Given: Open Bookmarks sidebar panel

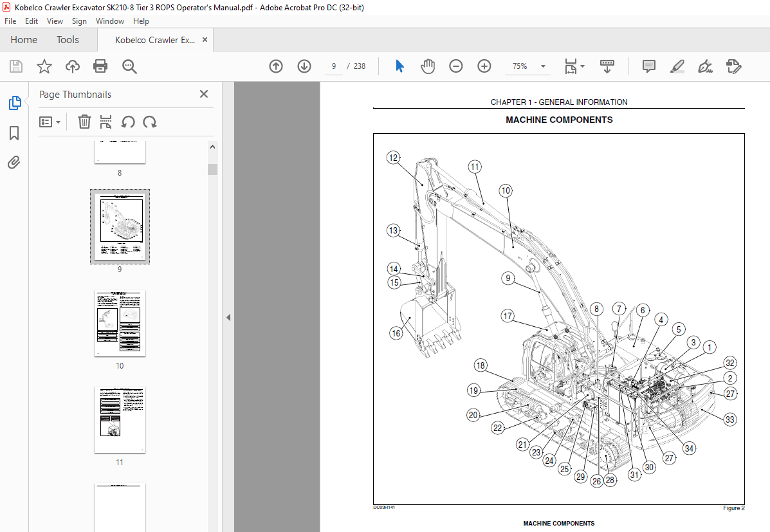Looking at the screenshot, I should click(14, 133).
